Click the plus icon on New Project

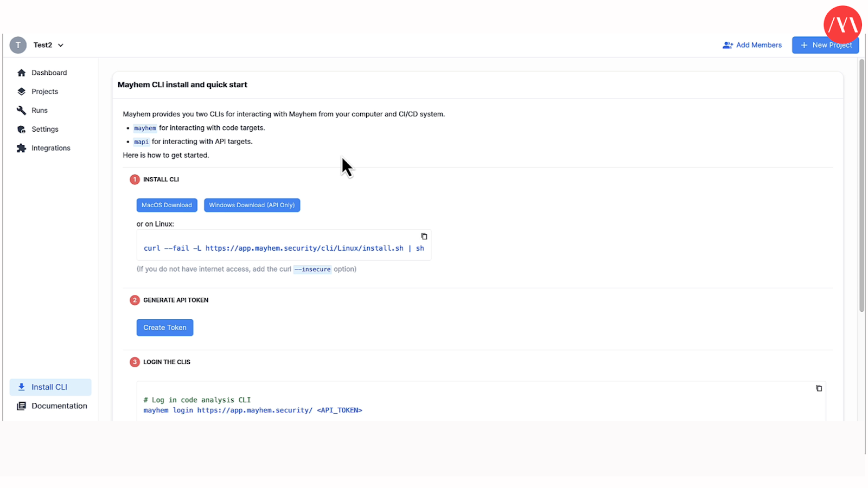pyautogui.click(x=804, y=45)
